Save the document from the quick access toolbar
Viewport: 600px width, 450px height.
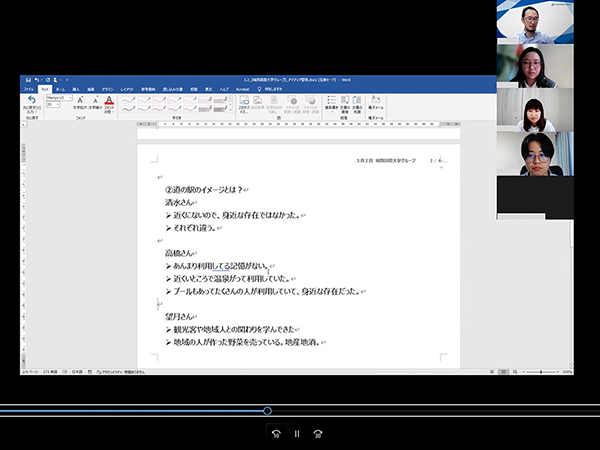(28, 80)
